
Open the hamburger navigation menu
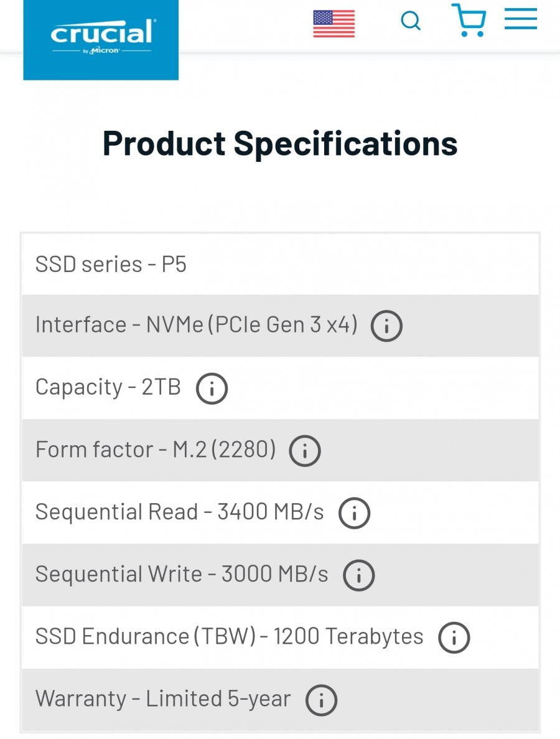pos(520,19)
